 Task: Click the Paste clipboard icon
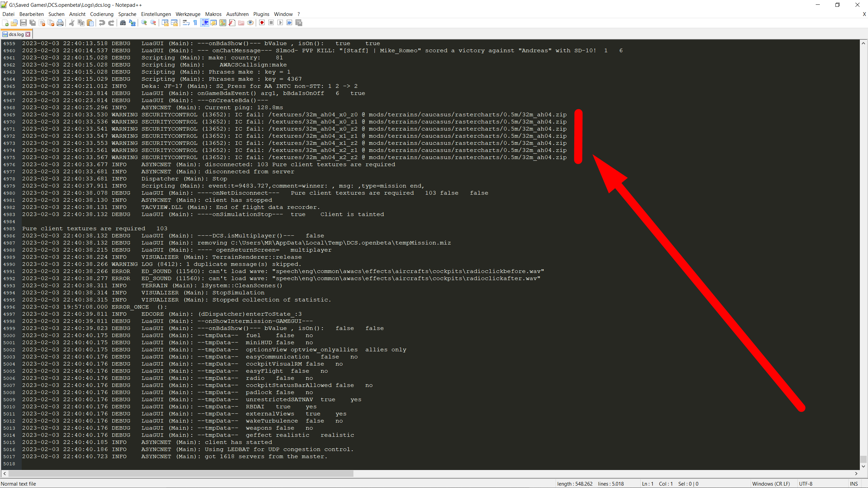(90, 23)
